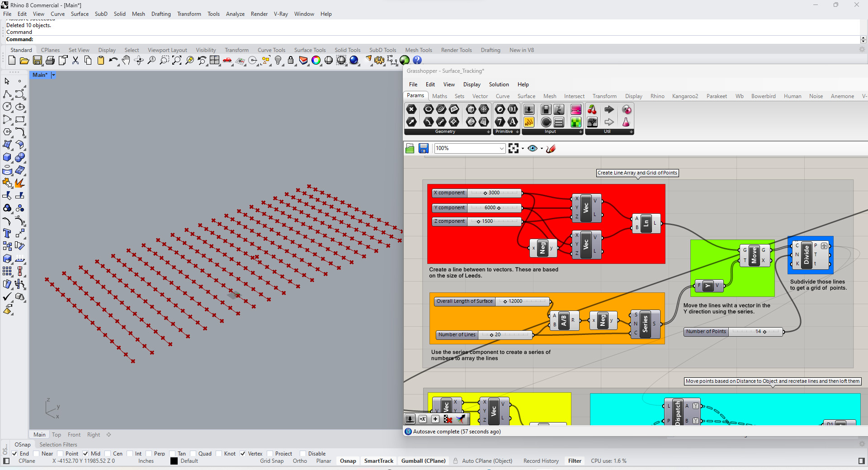
Task: Uncheck the Mid object snap
Action: (85, 454)
